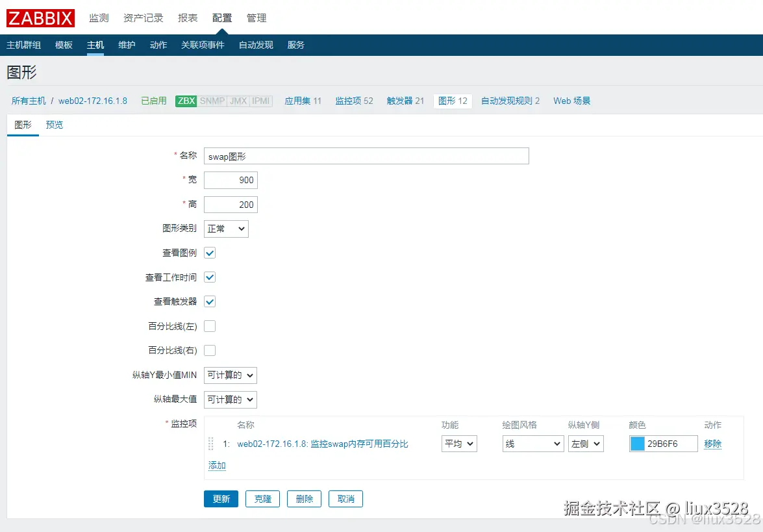Image resolution: width=763 pixels, height=532 pixels.
Task: Click the drag handle beside the swap monitoring item
Action: tap(210, 444)
